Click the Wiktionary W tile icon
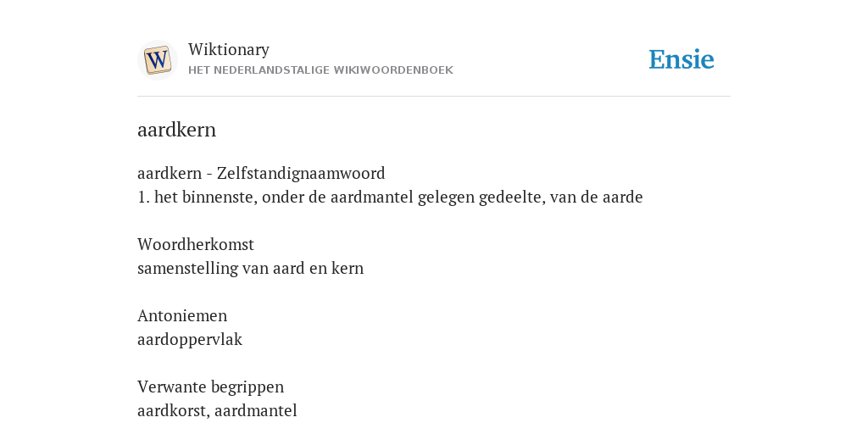The image size is (868, 434). click(157, 60)
